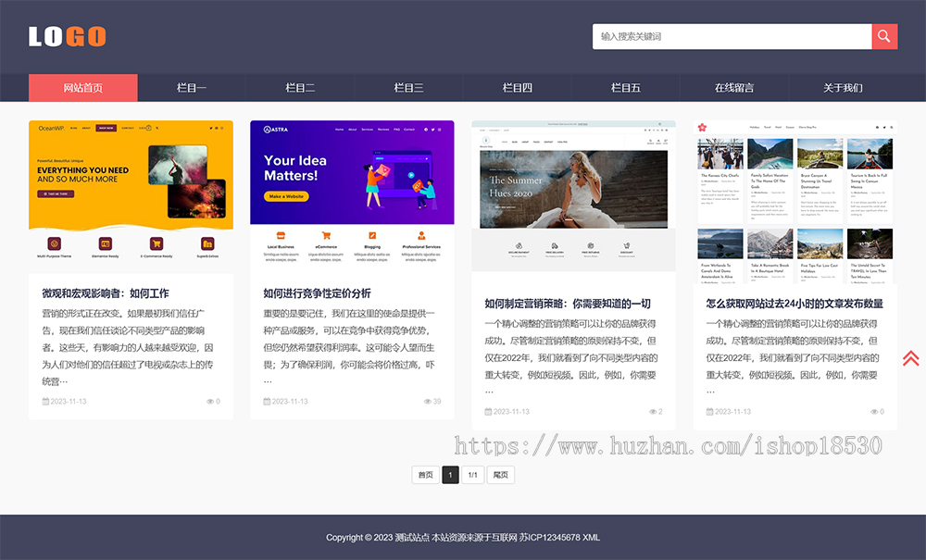926x560 pixels.
Task: Go to 关于我们 page
Action: pos(843,88)
